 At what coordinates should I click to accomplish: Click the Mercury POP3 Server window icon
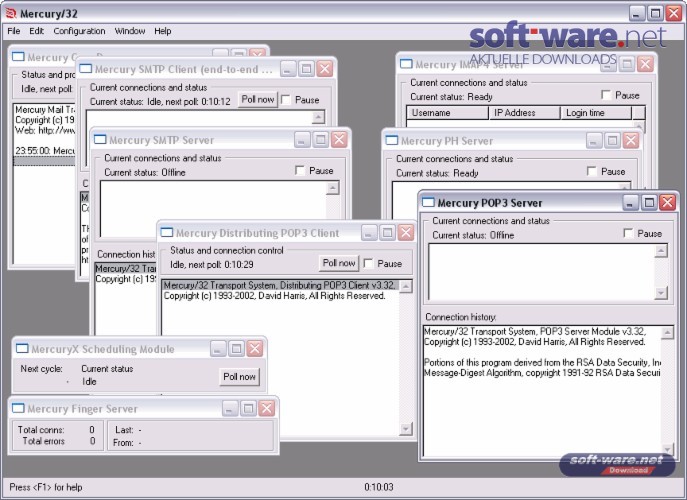428,202
